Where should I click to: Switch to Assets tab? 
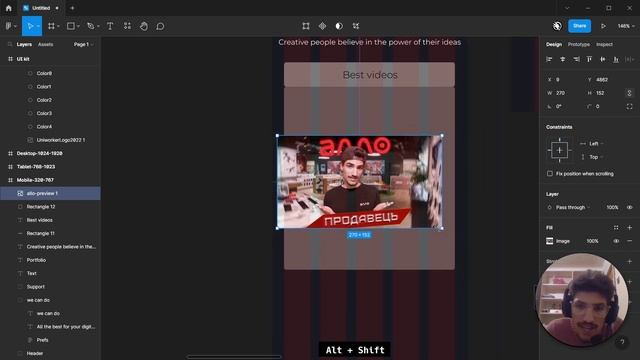click(x=45, y=44)
